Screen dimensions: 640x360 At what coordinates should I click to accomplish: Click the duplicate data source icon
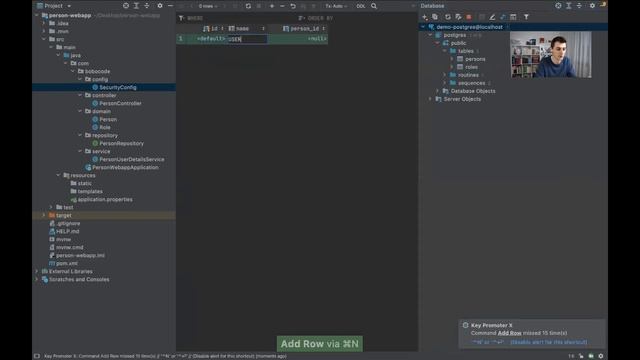[435, 17]
